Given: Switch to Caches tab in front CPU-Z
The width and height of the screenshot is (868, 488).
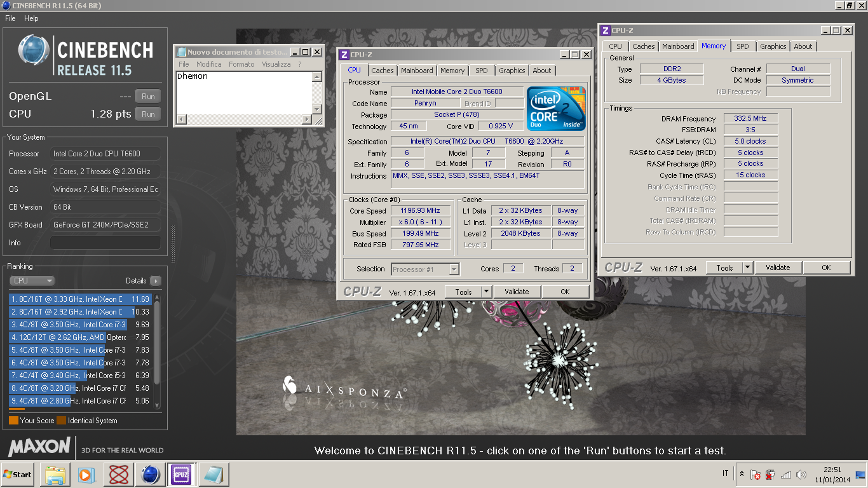Looking at the screenshot, I should [383, 71].
